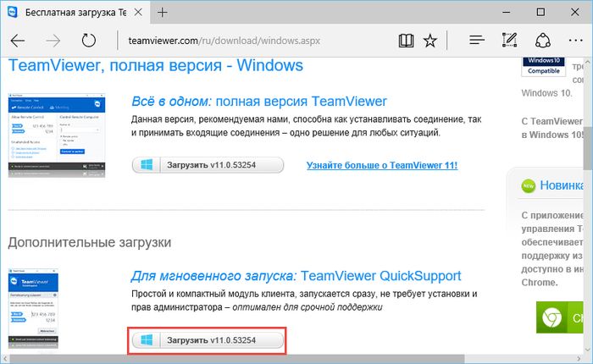Refresh the current page
This screenshot has height=364, width=593.
(88, 41)
